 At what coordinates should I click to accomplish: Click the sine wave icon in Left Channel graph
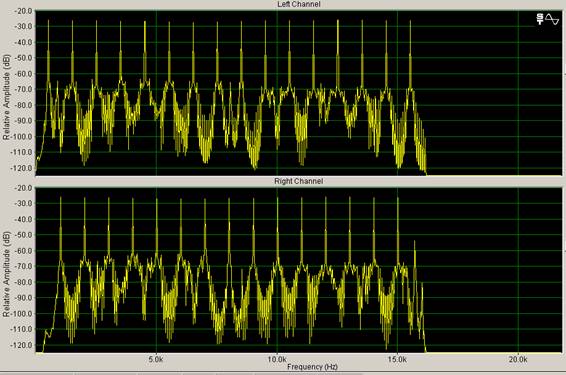tap(552, 19)
